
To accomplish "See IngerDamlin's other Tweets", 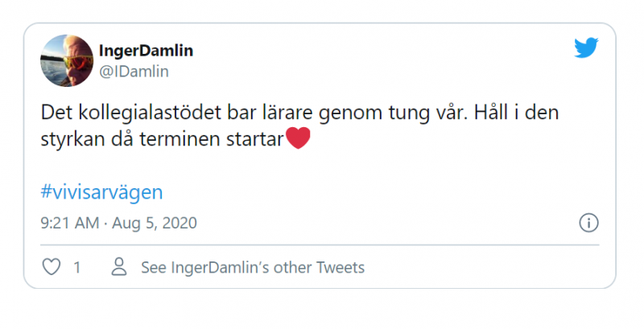I will (252, 267).
